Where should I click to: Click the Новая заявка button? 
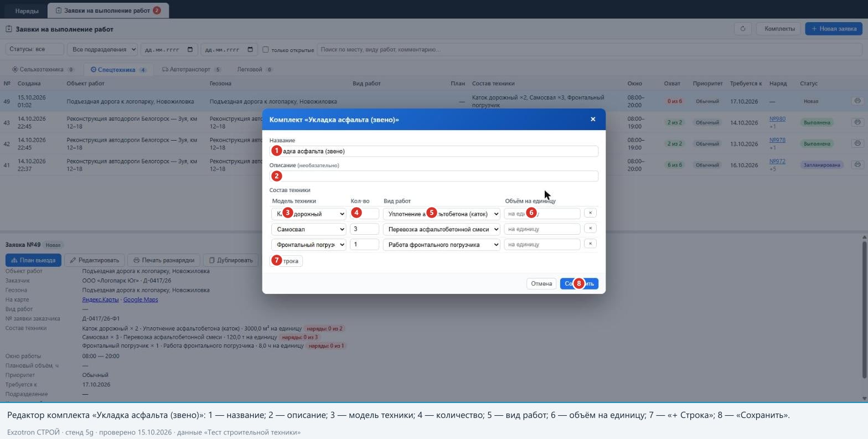coord(834,29)
